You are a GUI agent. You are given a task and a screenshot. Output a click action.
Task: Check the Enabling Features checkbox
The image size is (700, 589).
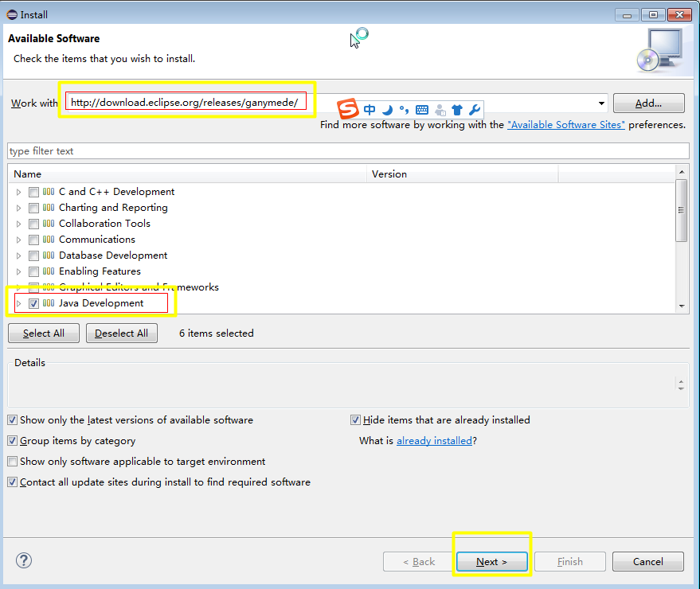click(x=33, y=271)
